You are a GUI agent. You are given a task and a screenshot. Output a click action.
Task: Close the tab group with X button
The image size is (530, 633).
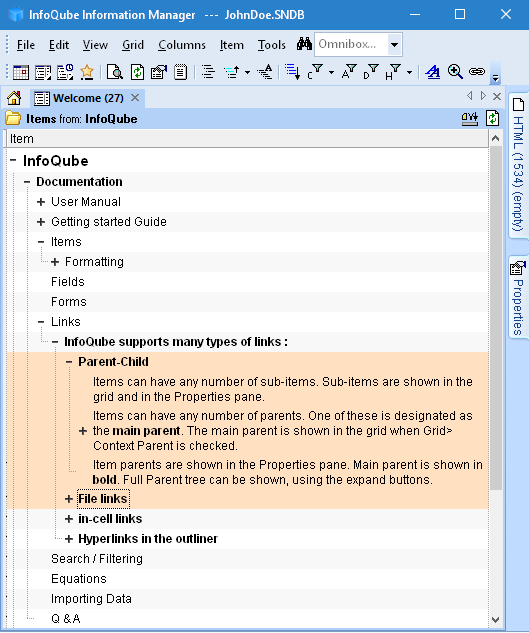click(497, 96)
